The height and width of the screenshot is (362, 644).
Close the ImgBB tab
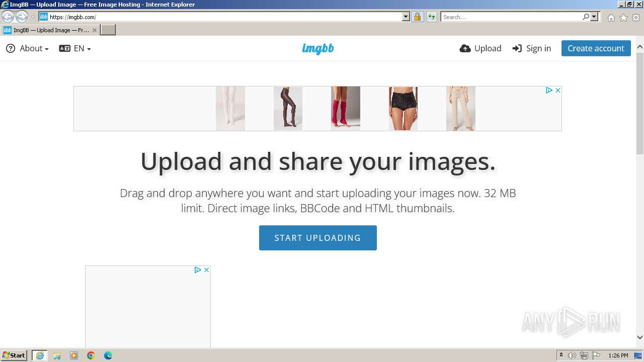point(94,30)
